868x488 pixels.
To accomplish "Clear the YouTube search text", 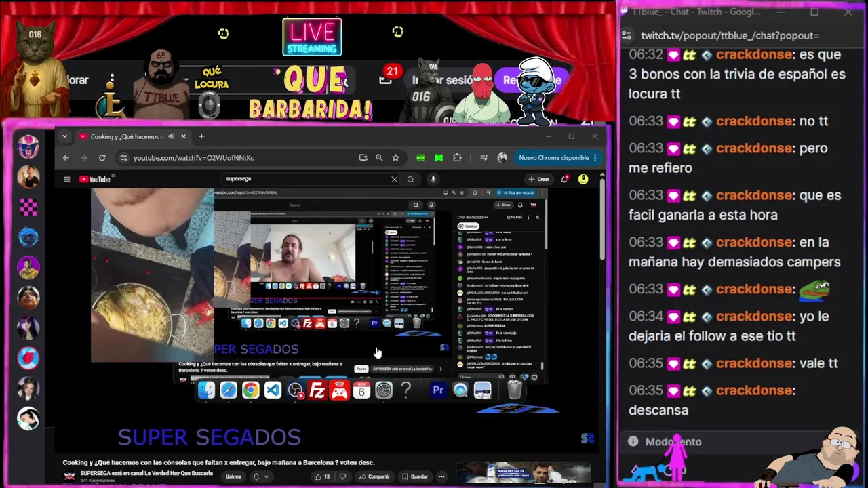I will pyautogui.click(x=394, y=179).
